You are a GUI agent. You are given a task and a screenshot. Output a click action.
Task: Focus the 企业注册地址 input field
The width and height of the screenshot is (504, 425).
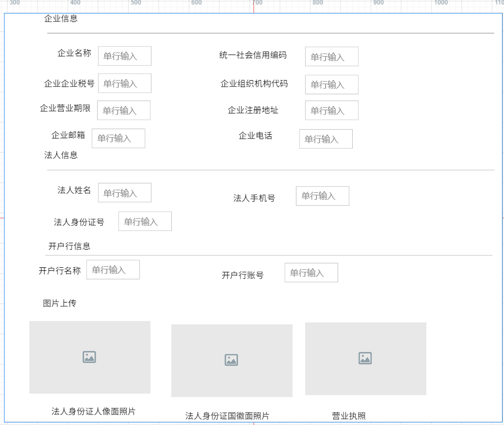tap(332, 110)
